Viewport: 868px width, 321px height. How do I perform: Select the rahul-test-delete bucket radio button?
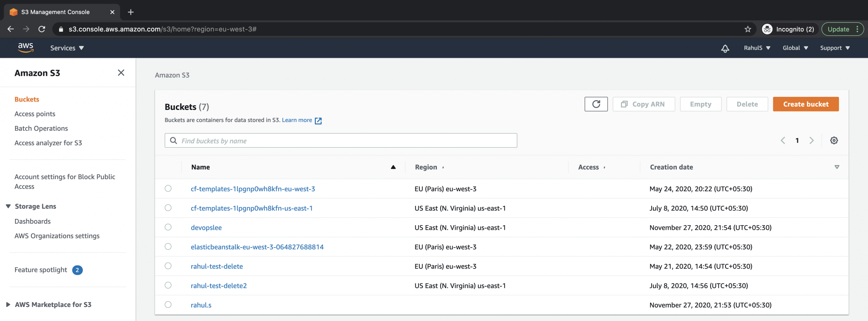[168, 266]
